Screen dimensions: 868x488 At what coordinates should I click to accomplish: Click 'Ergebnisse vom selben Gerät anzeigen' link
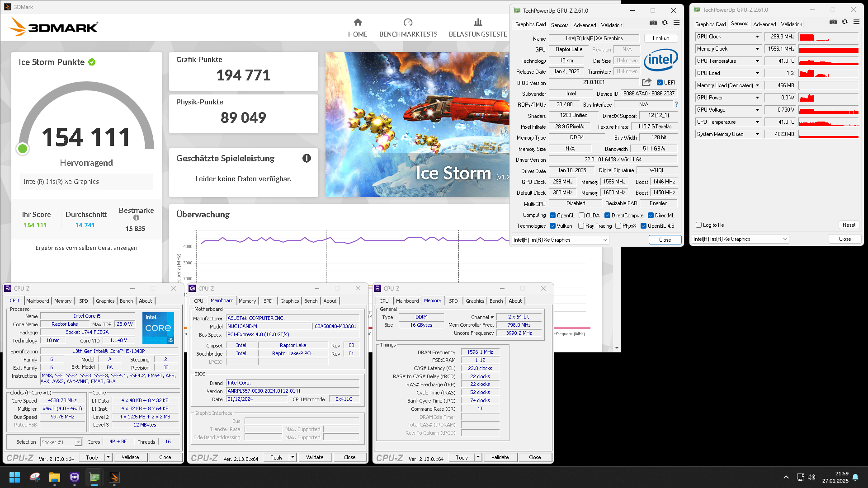point(86,248)
